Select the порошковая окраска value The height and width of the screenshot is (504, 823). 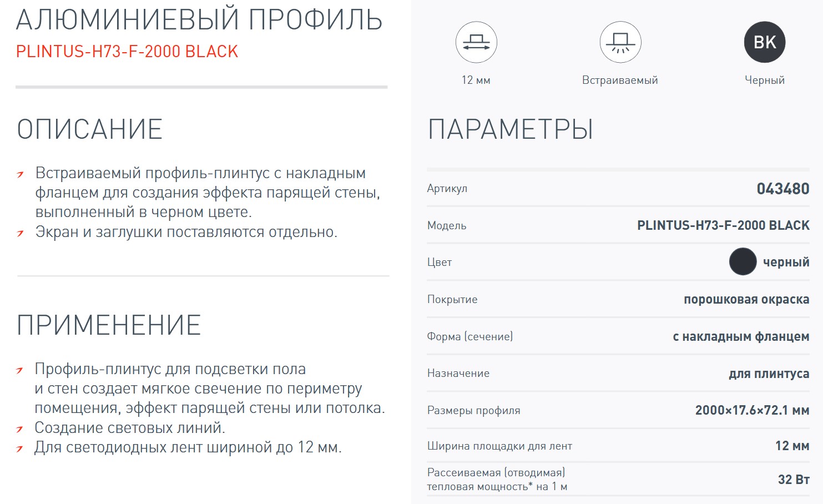(x=746, y=300)
